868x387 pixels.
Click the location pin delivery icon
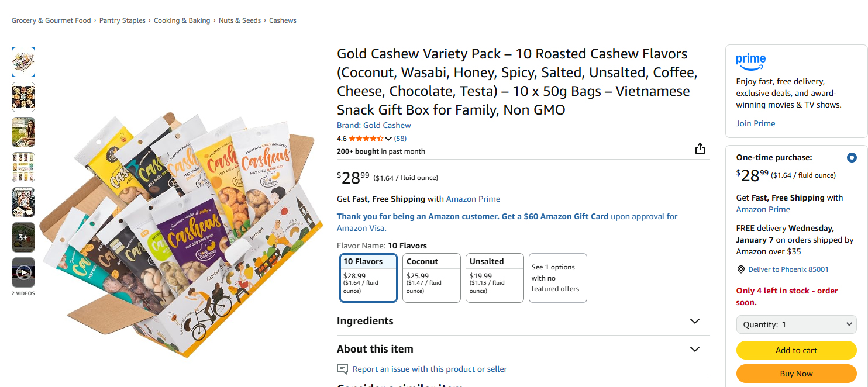click(741, 269)
